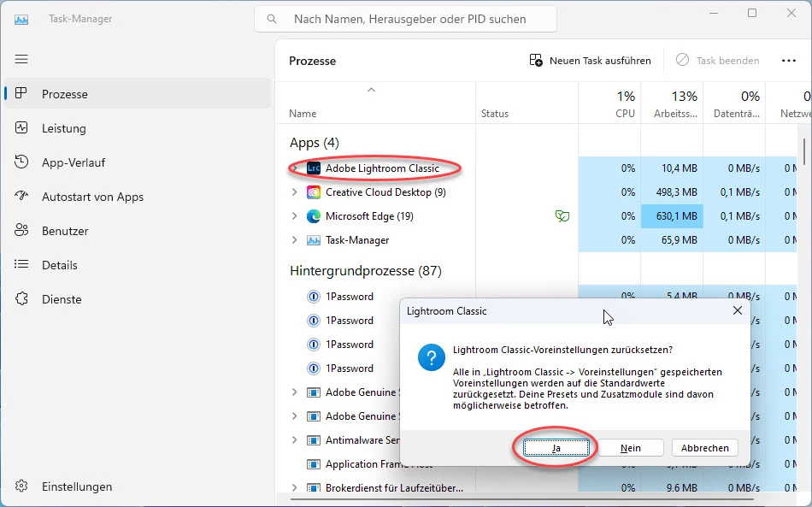
Task: Click Ja in the Lightroom dialog
Action: tap(556, 448)
